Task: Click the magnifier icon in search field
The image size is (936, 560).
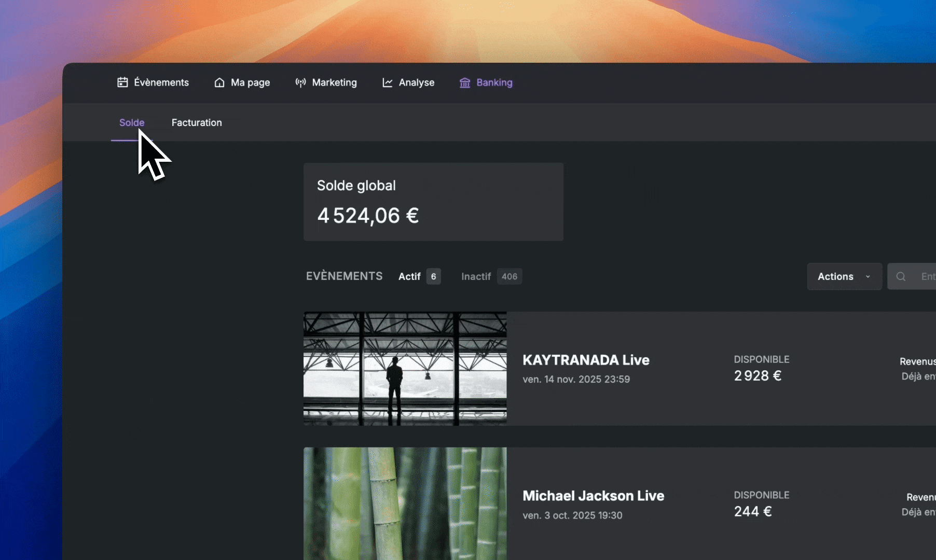Action: pos(901,276)
